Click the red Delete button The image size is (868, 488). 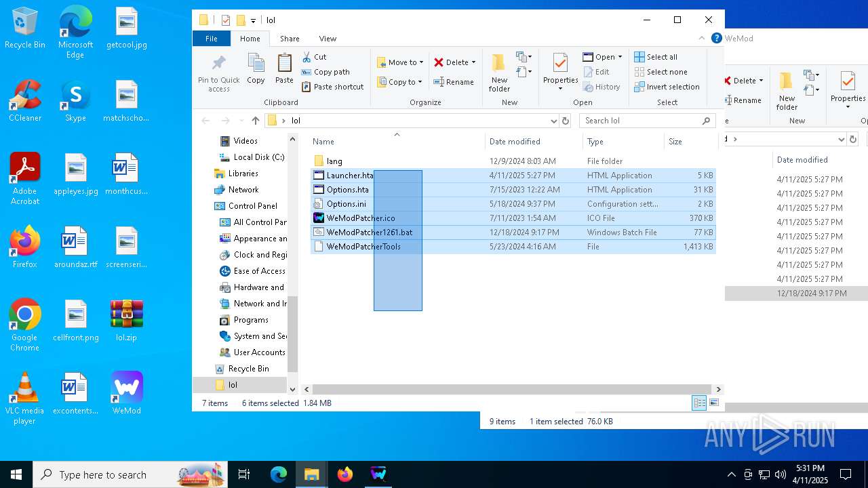tap(454, 62)
